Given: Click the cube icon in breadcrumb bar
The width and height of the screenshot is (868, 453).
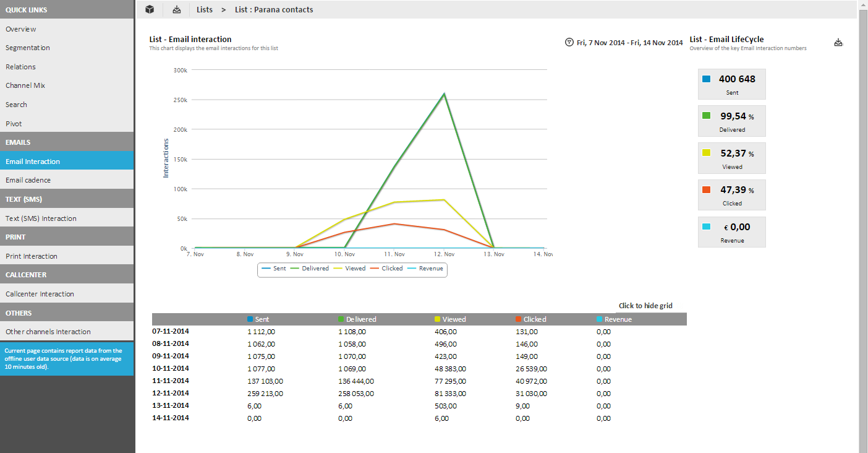Looking at the screenshot, I should click(150, 9).
